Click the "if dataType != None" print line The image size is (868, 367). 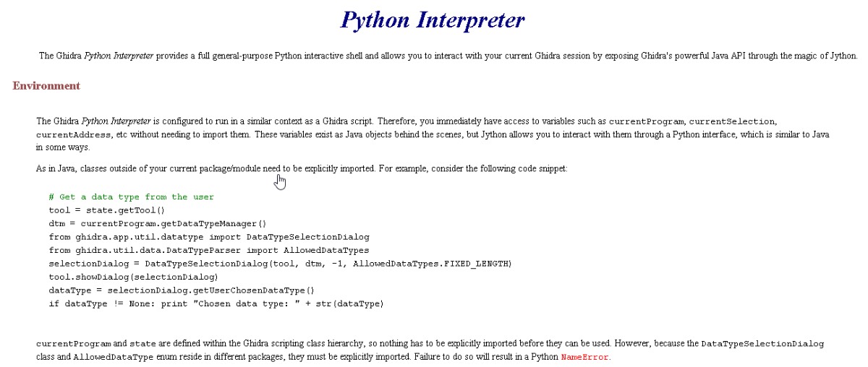tap(216, 303)
